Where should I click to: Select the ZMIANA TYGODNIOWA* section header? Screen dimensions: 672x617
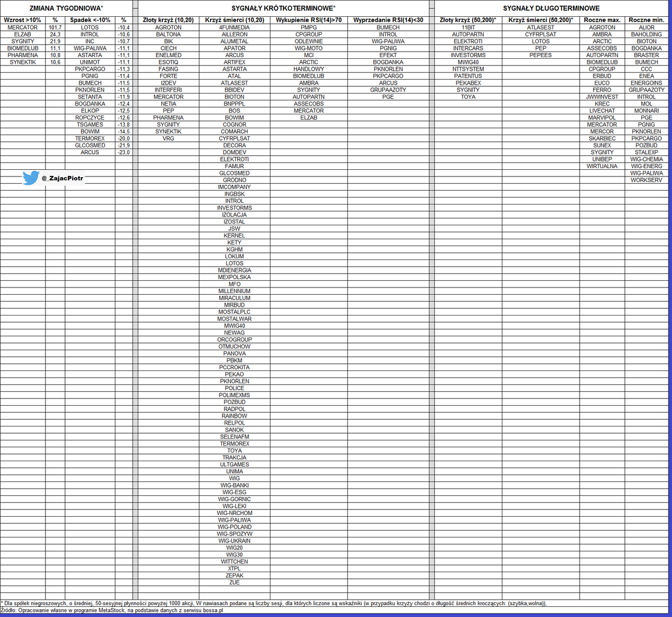click(66, 8)
